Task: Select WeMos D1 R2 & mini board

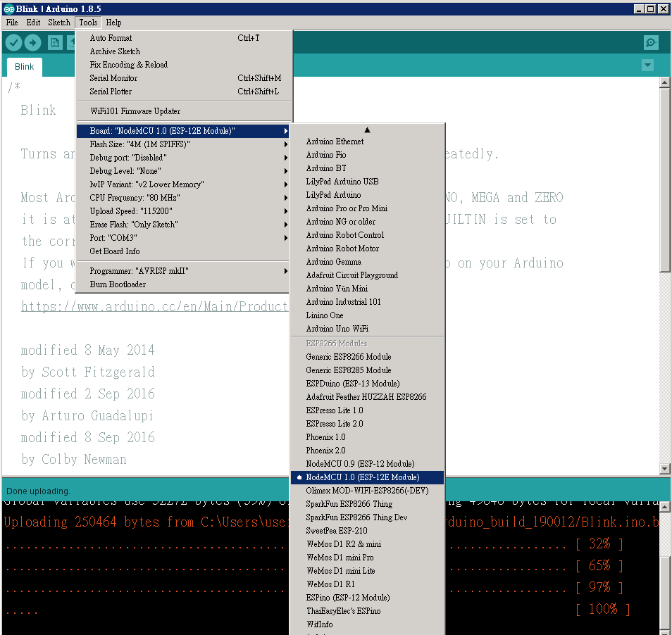Action: pos(367,543)
